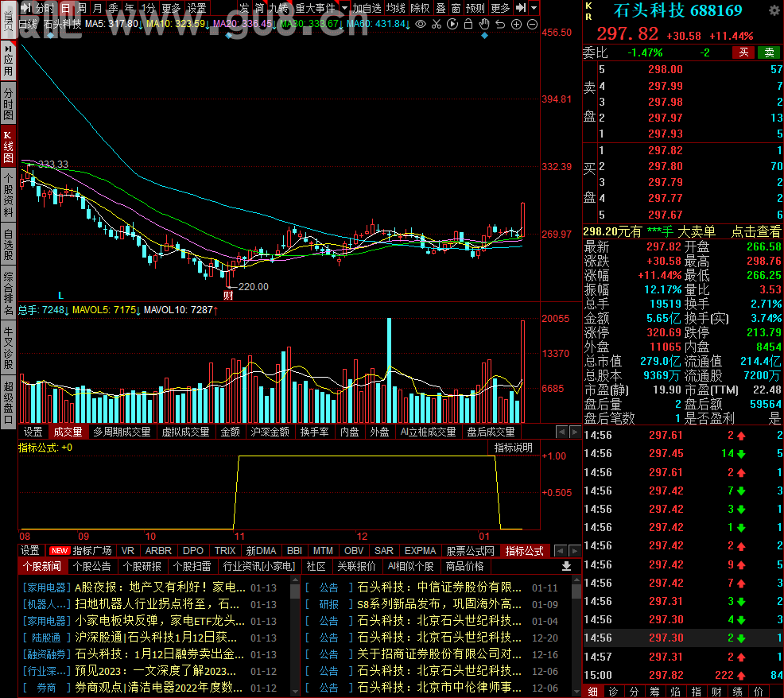Viewport: 784px width, 698px height.
Task: Toggle the padlock lock icon on the chart
Action: coord(468,24)
